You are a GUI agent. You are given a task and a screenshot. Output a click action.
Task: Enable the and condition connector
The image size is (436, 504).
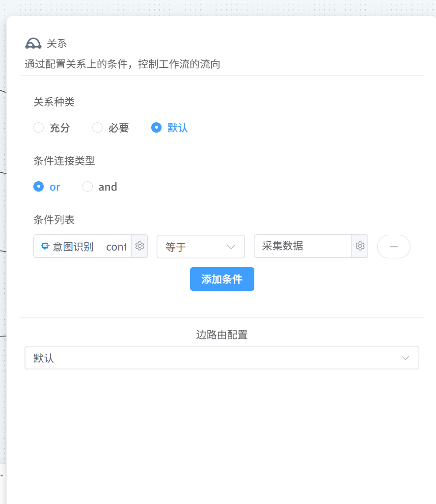click(x=87, y=186)
